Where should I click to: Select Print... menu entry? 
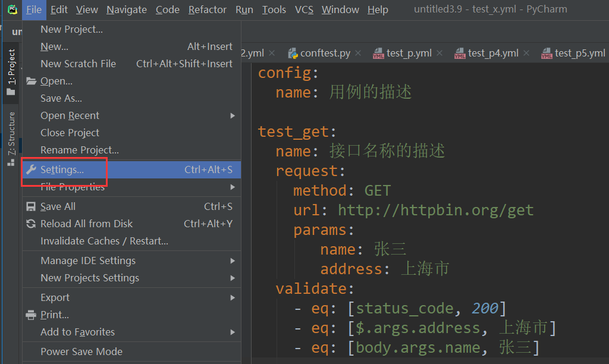click(131, 315)
